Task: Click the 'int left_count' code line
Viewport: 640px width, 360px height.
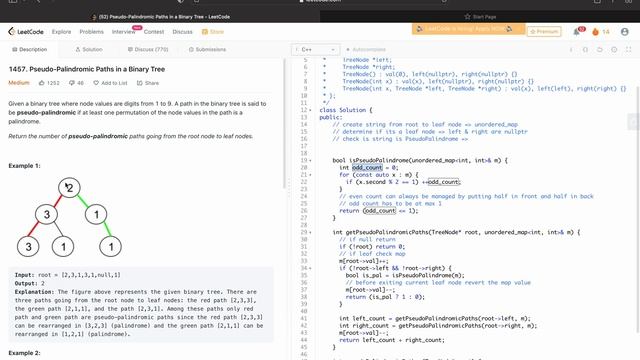Action: tap(435, 318)
